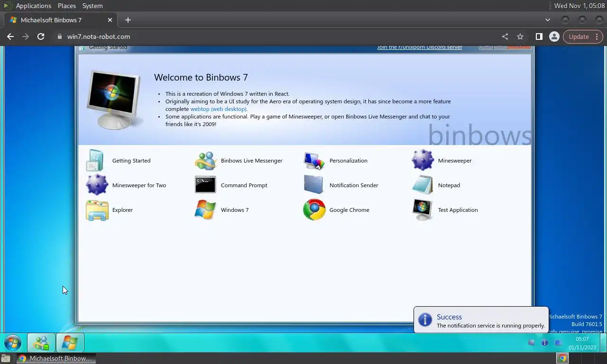The image size is (607, 364).
Task: Go back in the browser
Action: coord(10,36)
